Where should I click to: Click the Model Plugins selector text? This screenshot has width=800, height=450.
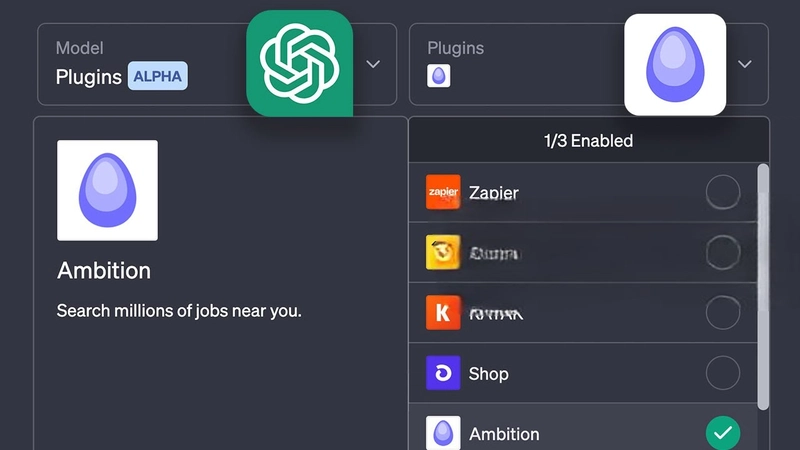point(89,77)
